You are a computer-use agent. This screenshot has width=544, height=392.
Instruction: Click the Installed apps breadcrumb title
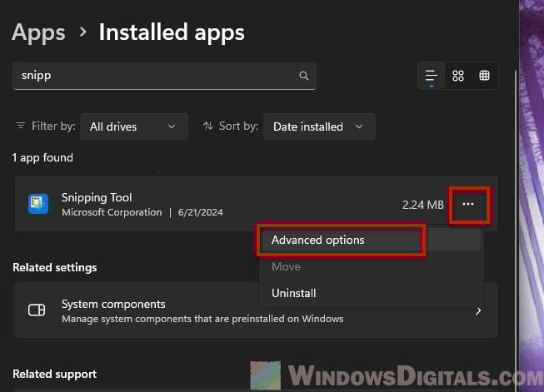(172, 32)
